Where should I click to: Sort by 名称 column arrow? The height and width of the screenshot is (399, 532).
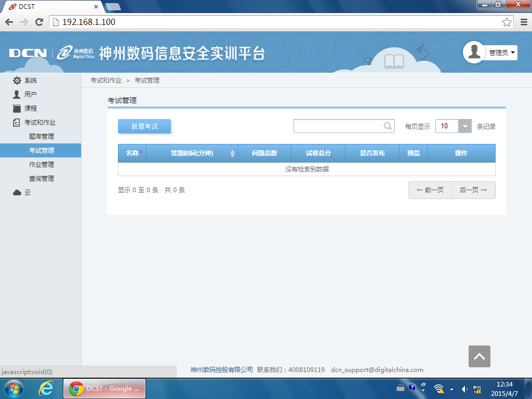[141, 152]
